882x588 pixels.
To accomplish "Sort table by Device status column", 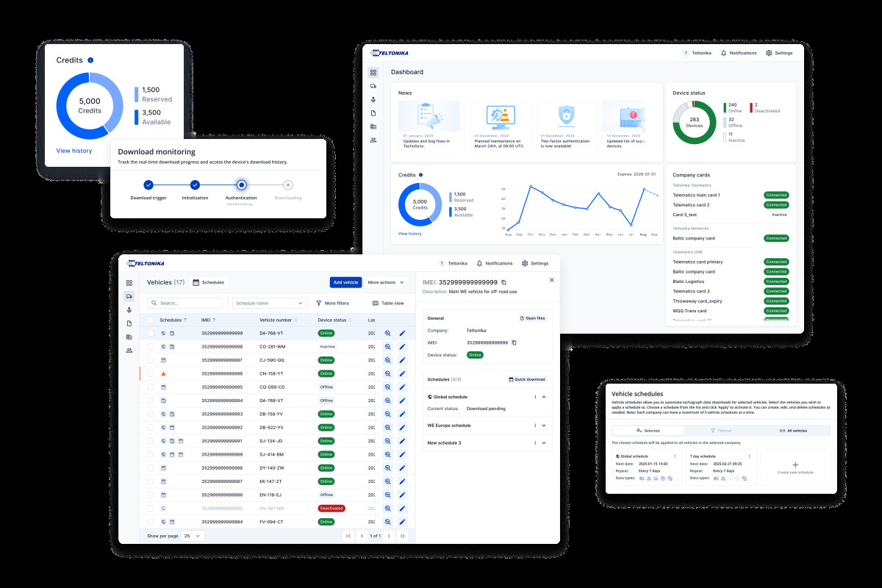I will [x=334, y=320].
